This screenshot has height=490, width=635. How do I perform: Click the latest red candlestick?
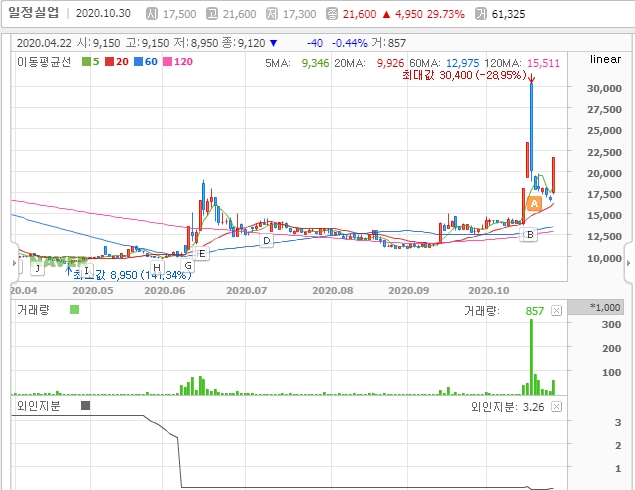[553, 175]
